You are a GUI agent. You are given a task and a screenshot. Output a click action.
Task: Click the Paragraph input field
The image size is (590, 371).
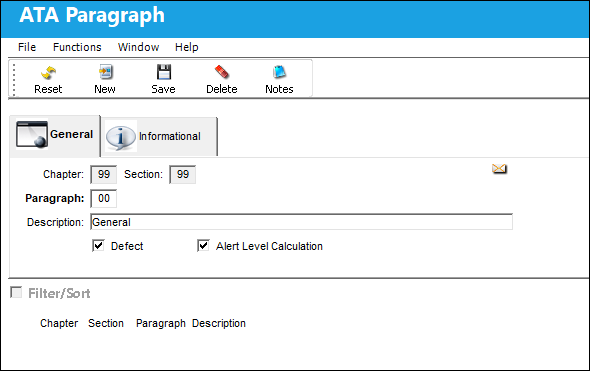(103, 198)
